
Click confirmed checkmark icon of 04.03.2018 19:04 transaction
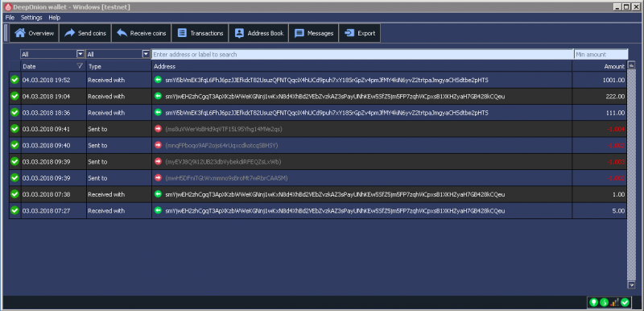pyautogui.click(x=14, y=96)
